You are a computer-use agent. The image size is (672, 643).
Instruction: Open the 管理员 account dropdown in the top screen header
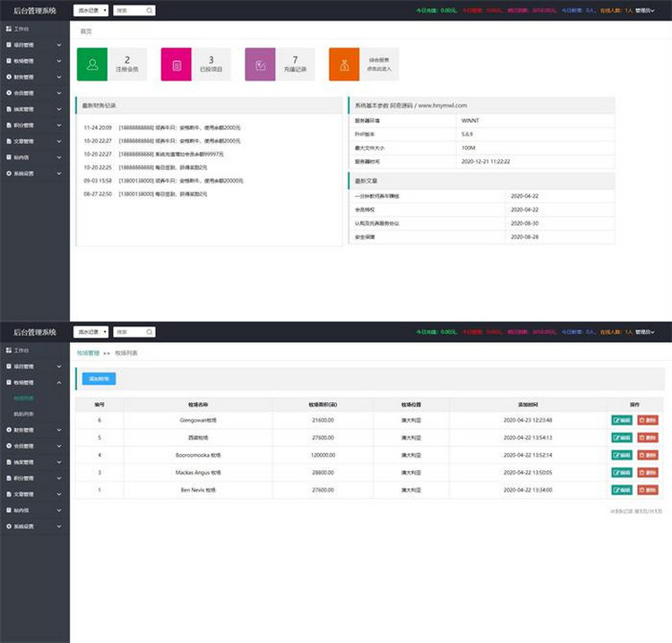[644, 10]
